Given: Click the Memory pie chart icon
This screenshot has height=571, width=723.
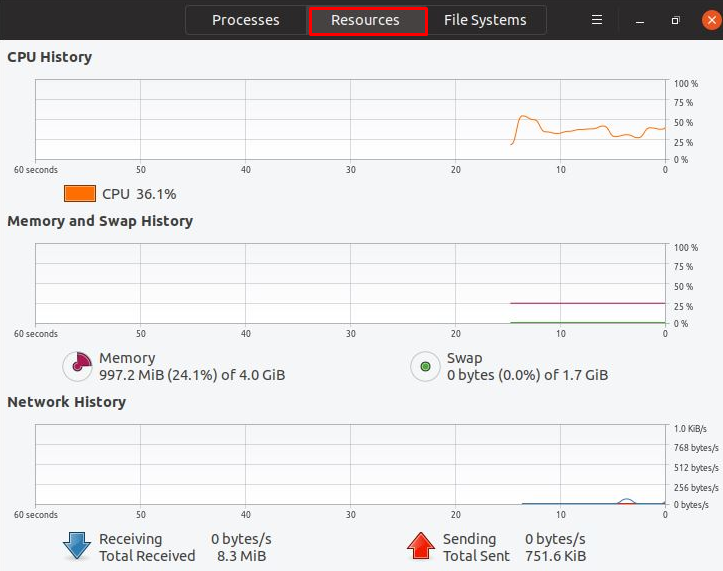Looking at the screenshot, I should click(x=78, y=367).
